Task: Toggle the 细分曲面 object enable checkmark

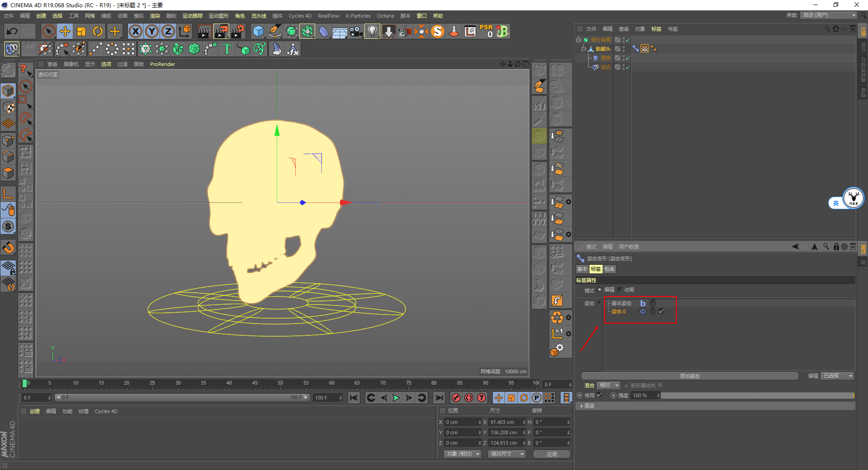Action: point(627,40)
